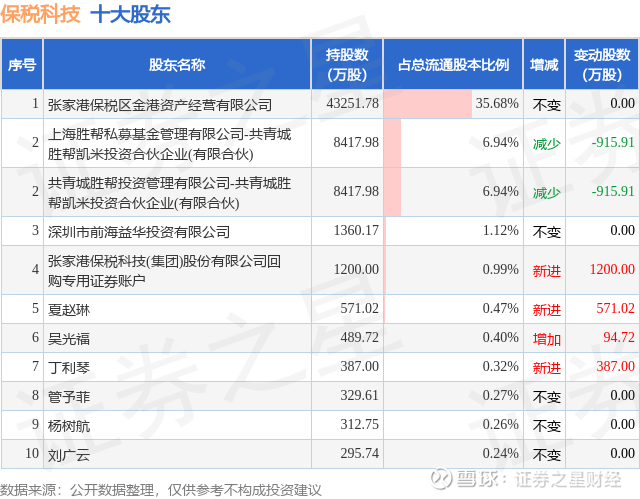This screenshot has width=640, height=499.
Task: Click the 0.26% ratio value
Action: pyautogui.click(x=500, y=424)
